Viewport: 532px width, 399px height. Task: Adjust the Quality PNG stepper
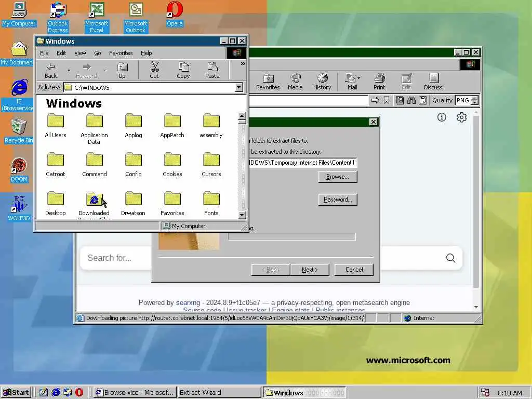coord(475,100)
